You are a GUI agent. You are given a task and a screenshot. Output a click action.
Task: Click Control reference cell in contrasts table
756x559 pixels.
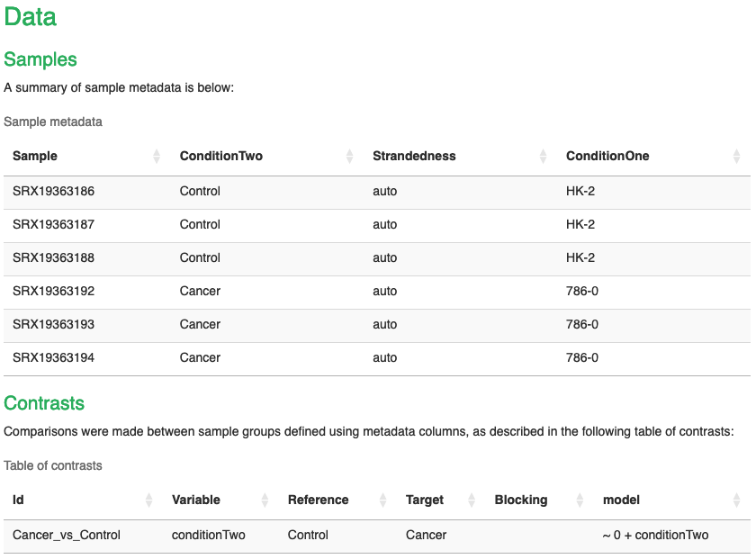click(x=308, y=536)
